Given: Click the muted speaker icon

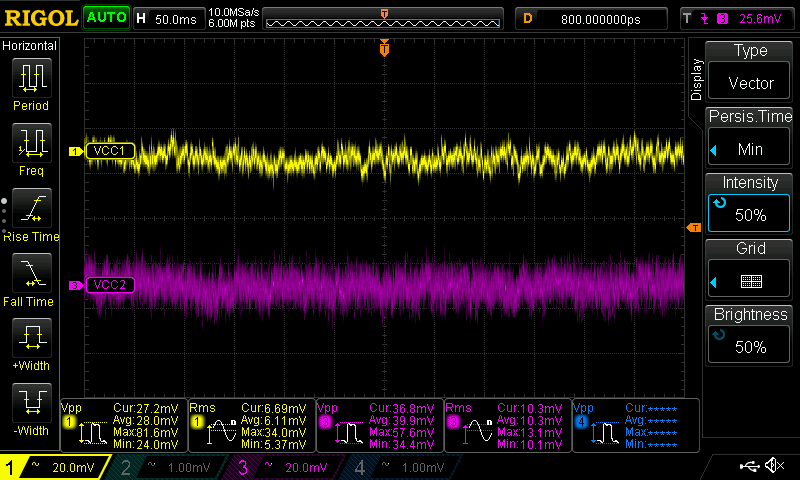Looking at the screenshot, I should point(774,465).
